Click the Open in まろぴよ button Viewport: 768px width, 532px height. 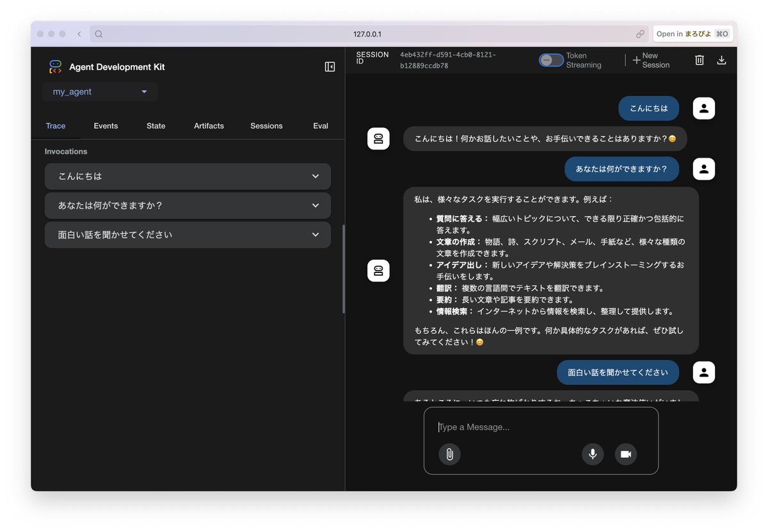(693, 33)
